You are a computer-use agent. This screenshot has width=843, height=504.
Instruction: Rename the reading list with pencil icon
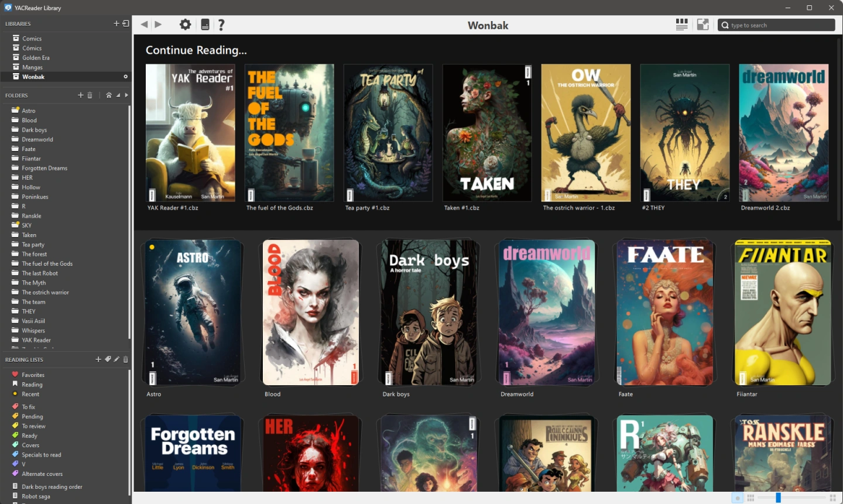click(116, 359)
